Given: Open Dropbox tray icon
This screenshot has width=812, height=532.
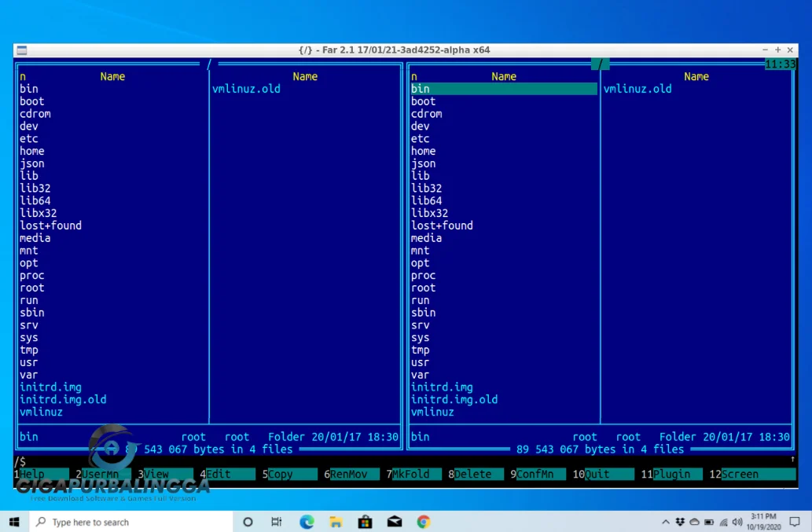Looking at the screenshot, I should (x=680, y=522).
